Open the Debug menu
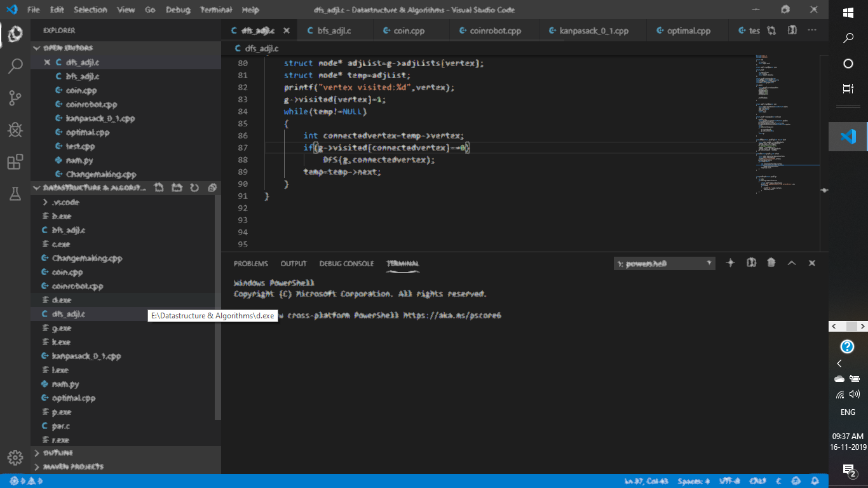868x488 pixels. coord(178,10)
